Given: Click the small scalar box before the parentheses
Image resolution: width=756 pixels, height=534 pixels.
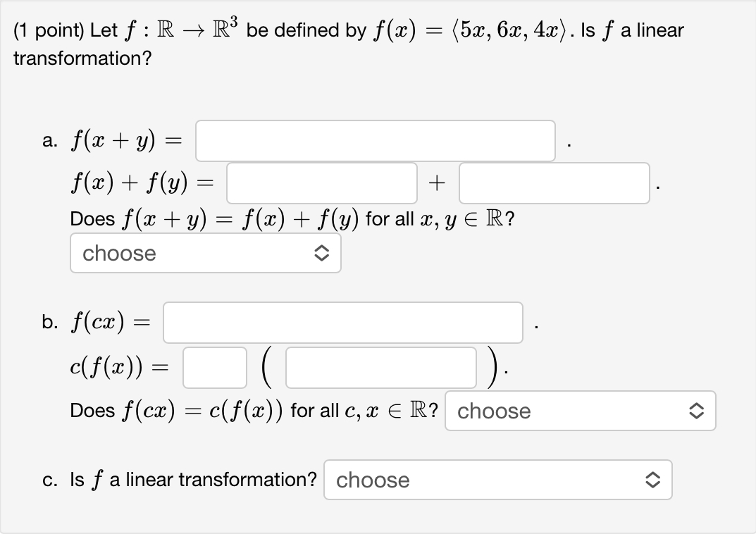Looking at the screenshot, I should [214, 367].
